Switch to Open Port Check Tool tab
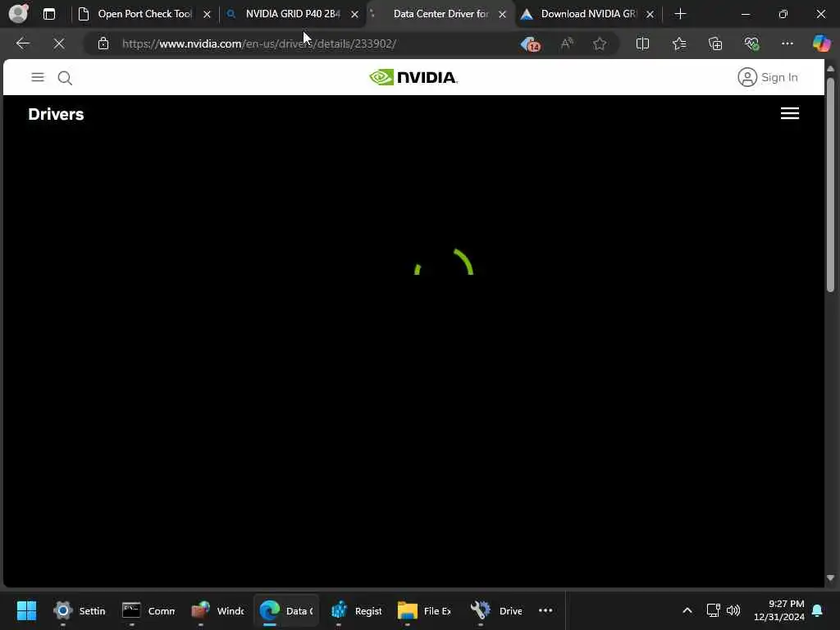The image size is (840, 630). tap(144, 14)
